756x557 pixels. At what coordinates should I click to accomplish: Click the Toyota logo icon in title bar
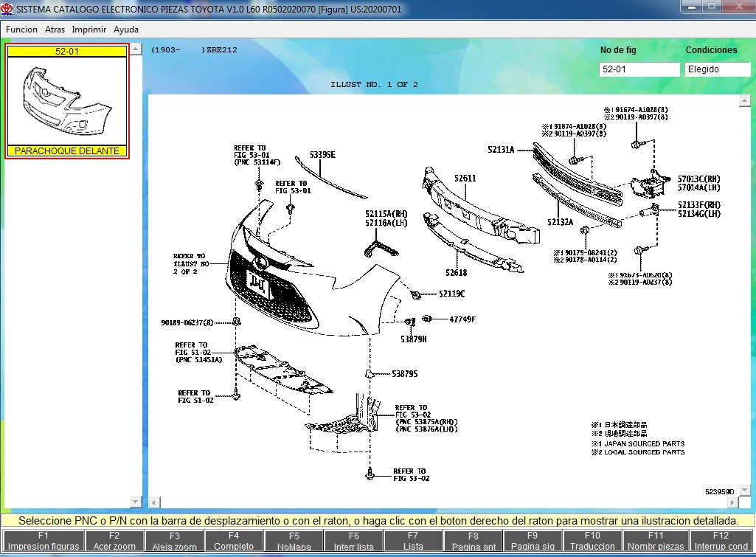tap(7, 7)
